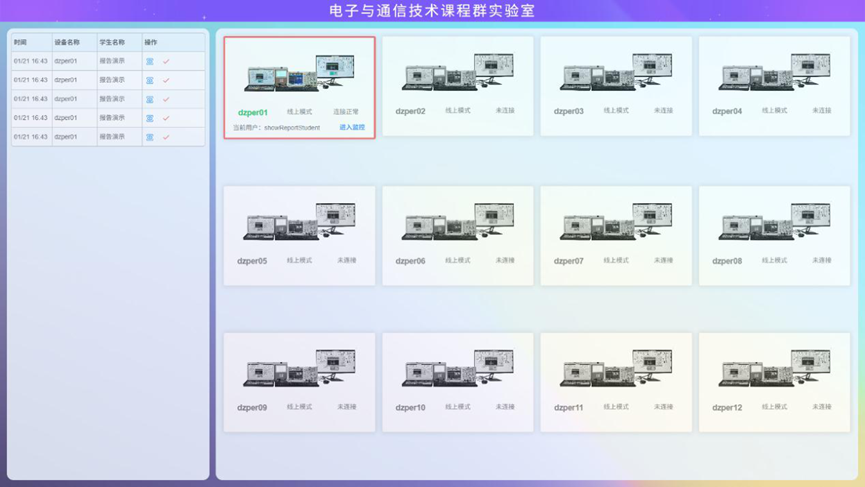Viewport: 865px width, 487px height.
Task: Click the red checkmark in first table row
Action: (x=166, y=61)
